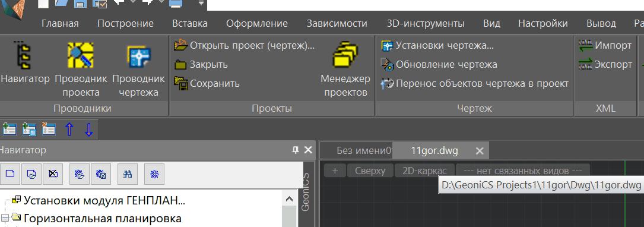Image resolution: width=644 pixels, height=227 pixels.
Task: Open the Вид ribbon tab
Action: [x=491, y=23]
